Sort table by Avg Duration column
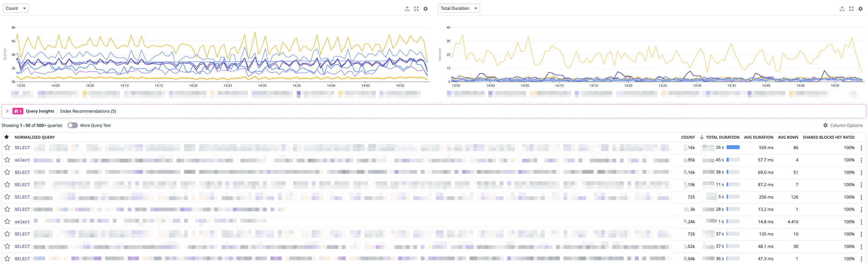 tap(758, 137)
